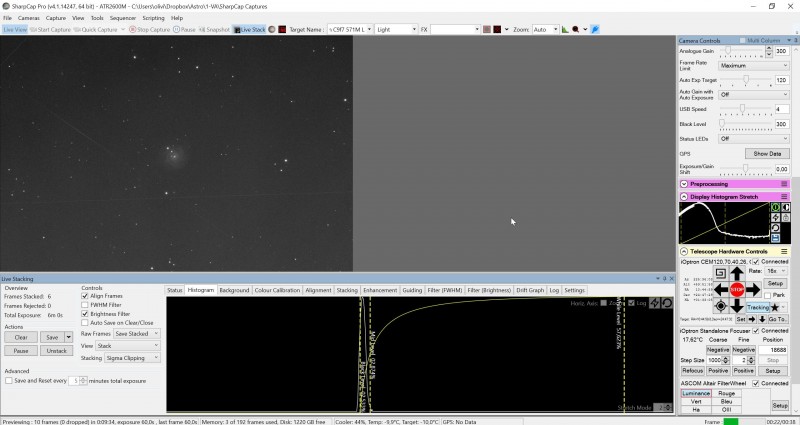Slew the mount right with the right arrow

754,289
